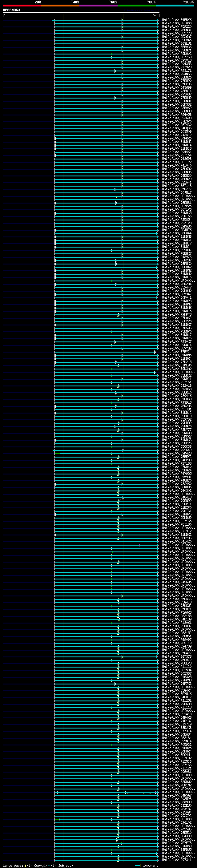This screenshot has height=868, width=197.
Task: Select hit label UniRef100_C5IJ81
Action: tap(177, 410)
